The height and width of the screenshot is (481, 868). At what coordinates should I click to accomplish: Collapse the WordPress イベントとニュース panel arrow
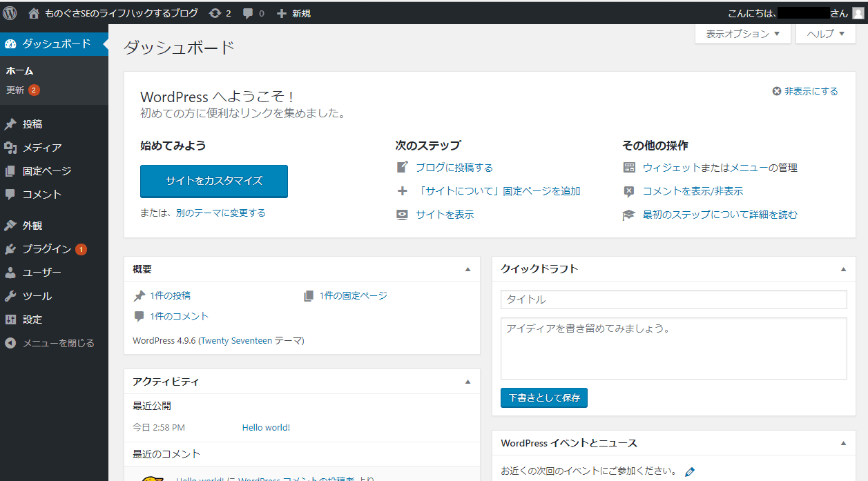(x=843, y=443)
